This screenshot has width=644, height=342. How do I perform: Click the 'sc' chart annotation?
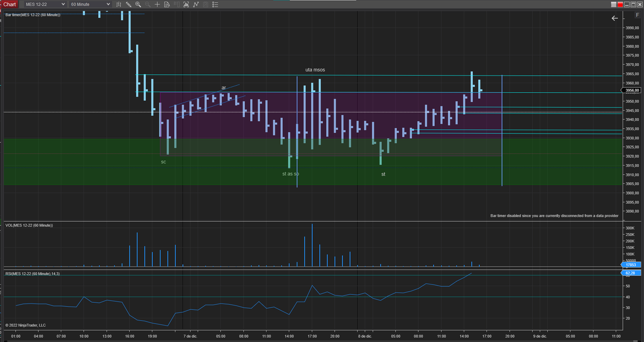tap(164, 161)
